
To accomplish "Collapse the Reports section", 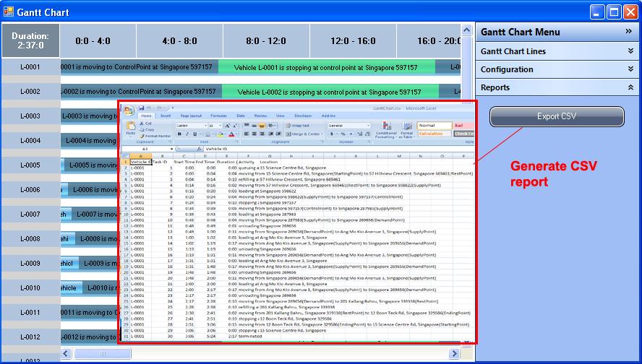I will (630, 87).
